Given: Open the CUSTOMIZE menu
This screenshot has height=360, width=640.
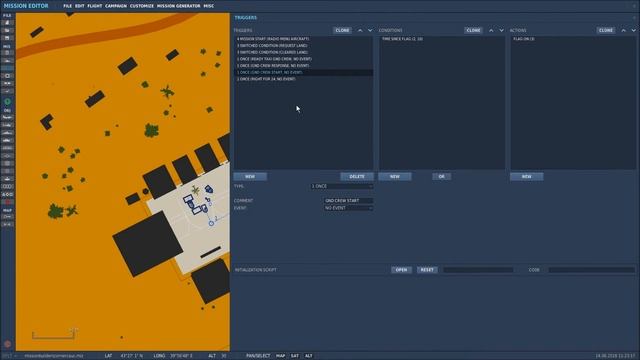Looking at the screenshot, I should (x=142, y=6).
